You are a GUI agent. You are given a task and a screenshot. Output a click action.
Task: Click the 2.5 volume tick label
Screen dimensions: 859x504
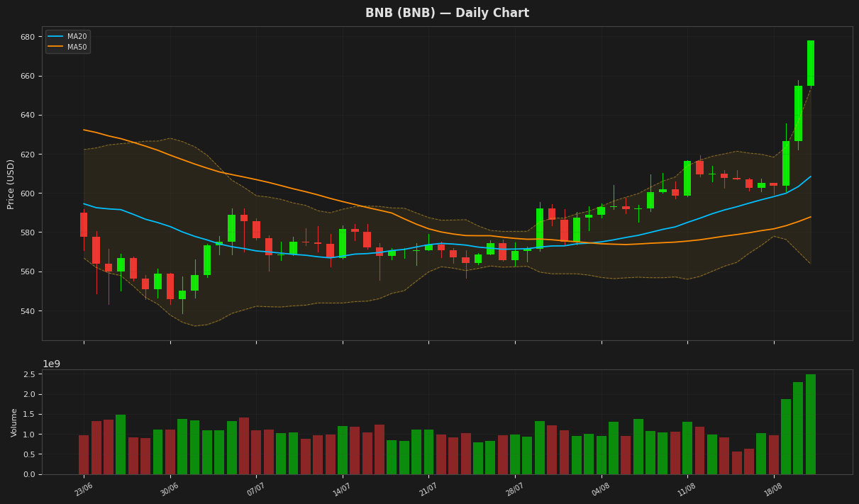point(30,374)
